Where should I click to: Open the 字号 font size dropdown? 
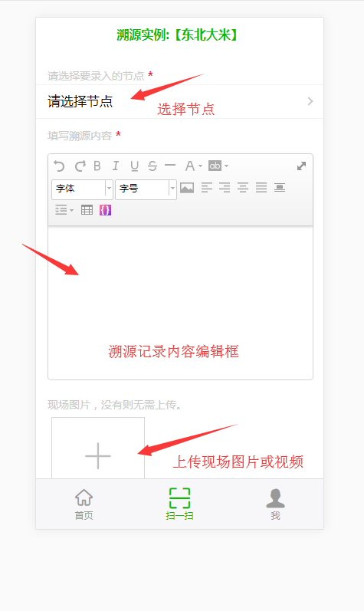tap(146, 189)
